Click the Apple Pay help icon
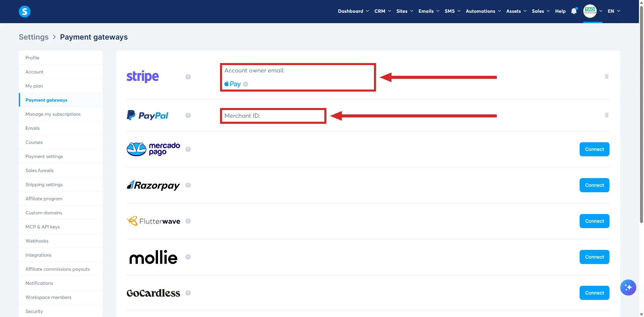The image size is (644, 317). (246, 84)
